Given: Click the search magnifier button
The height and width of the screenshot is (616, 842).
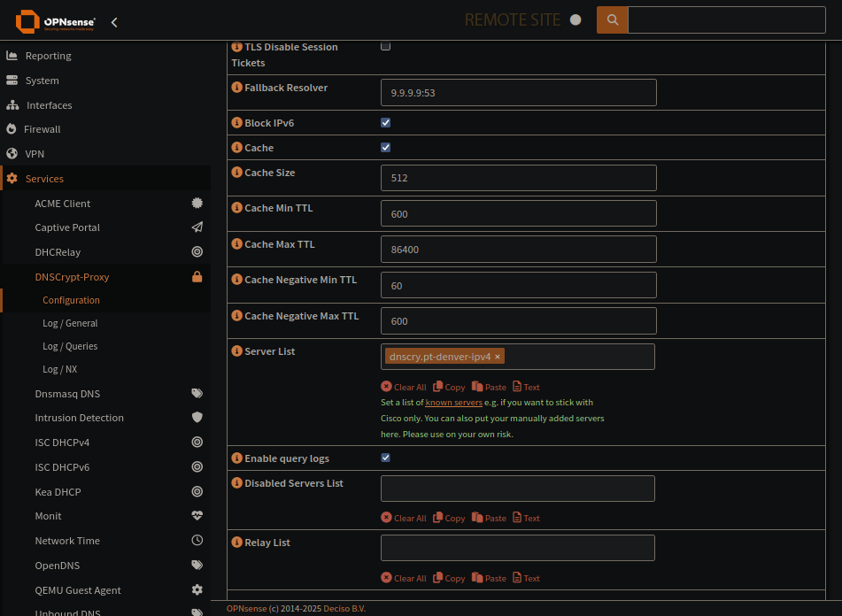Looking at the screenshot, I should click(612, 19).
